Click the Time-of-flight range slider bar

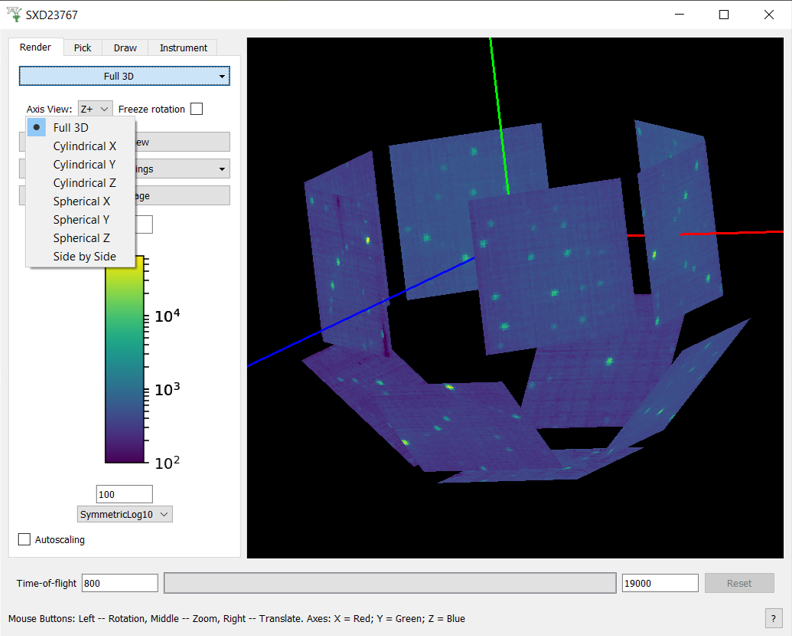tap(389, 583)
